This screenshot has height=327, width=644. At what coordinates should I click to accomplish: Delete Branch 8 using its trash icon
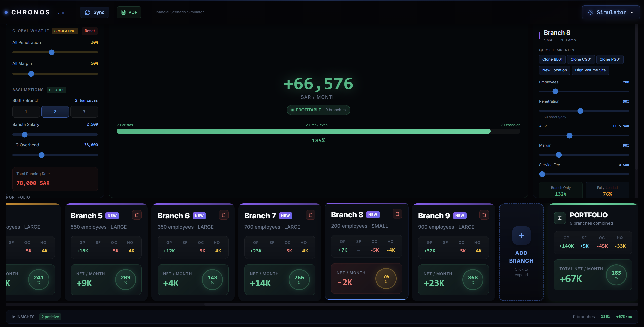pyautogui.click(x=397, y=214)
